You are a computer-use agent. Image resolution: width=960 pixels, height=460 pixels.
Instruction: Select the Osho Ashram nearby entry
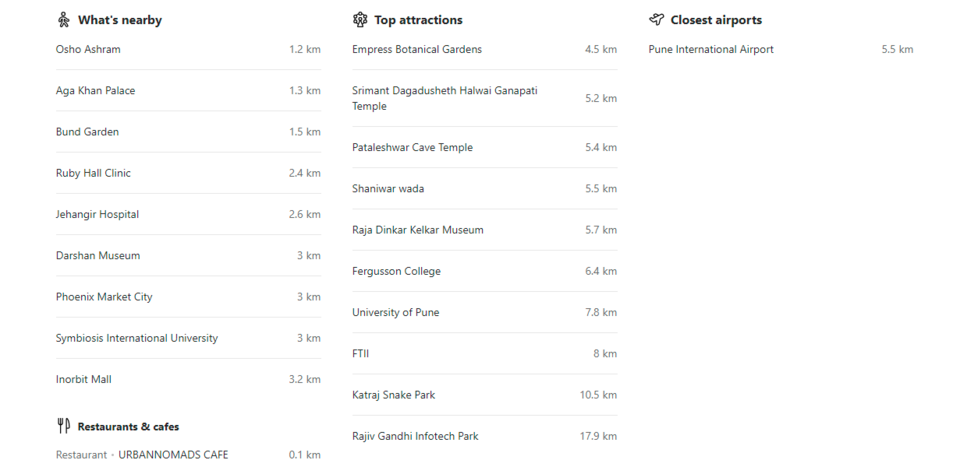pyautogui.click(x=88, y=50)
